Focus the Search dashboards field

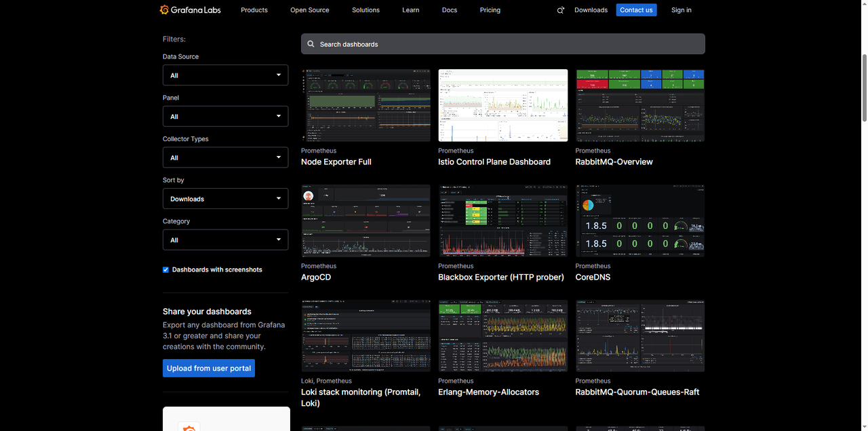[x=503, y=44]
